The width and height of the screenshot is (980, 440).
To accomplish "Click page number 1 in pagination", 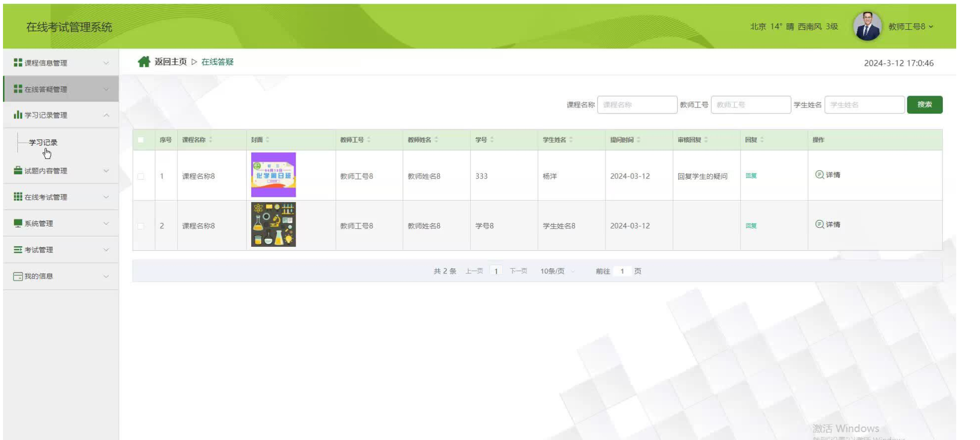I will click(496, 271).
